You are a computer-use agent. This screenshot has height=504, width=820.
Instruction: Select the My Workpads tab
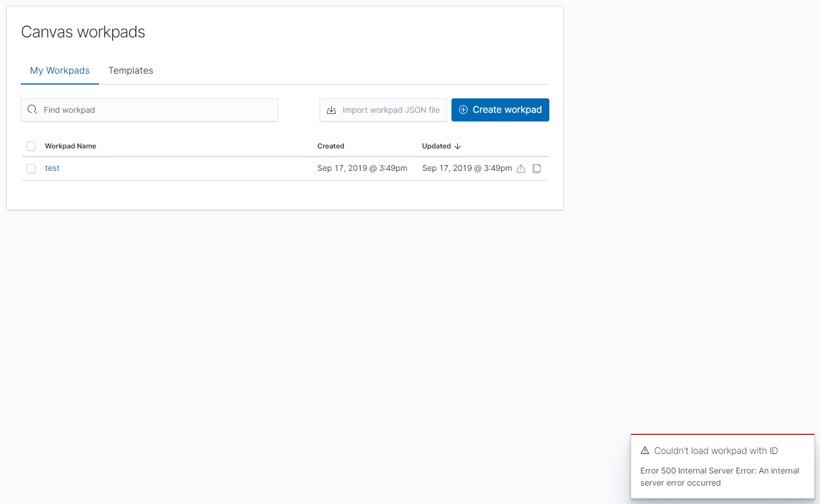click(59, 70)
